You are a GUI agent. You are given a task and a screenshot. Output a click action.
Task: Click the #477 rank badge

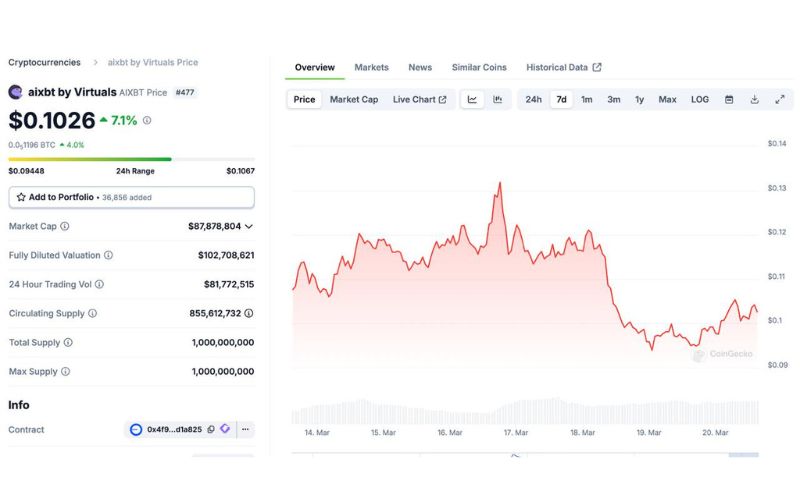pyautogui.click(x=185, y=92)
